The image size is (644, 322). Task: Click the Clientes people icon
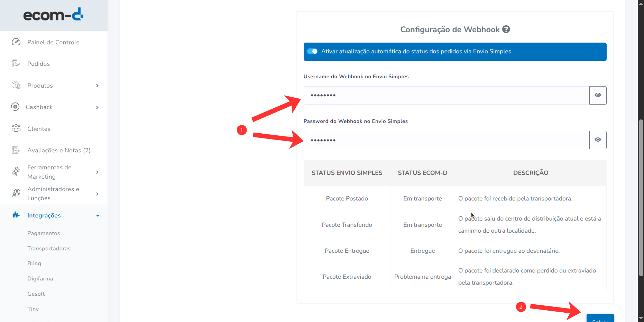coord(16,128)
